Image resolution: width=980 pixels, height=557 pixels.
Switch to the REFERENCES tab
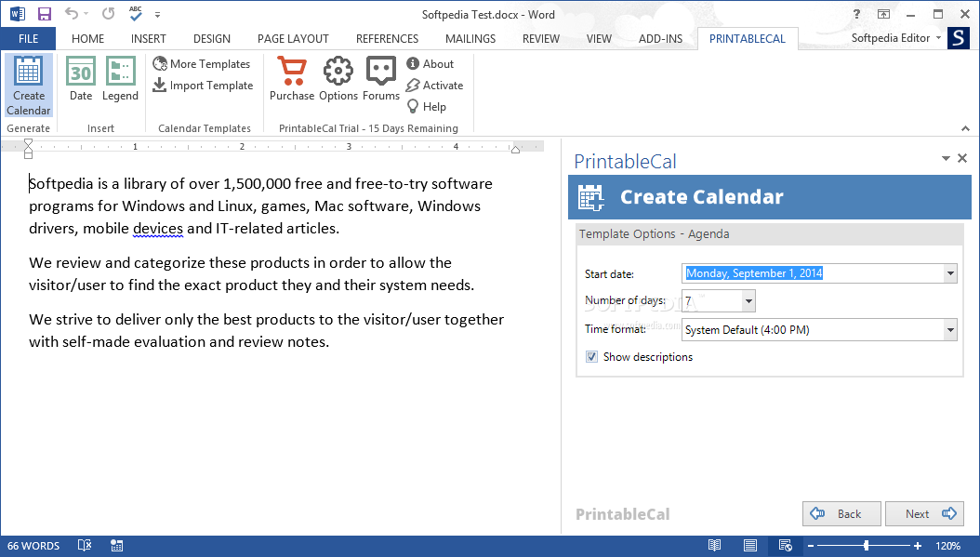(x=387, y=39)
